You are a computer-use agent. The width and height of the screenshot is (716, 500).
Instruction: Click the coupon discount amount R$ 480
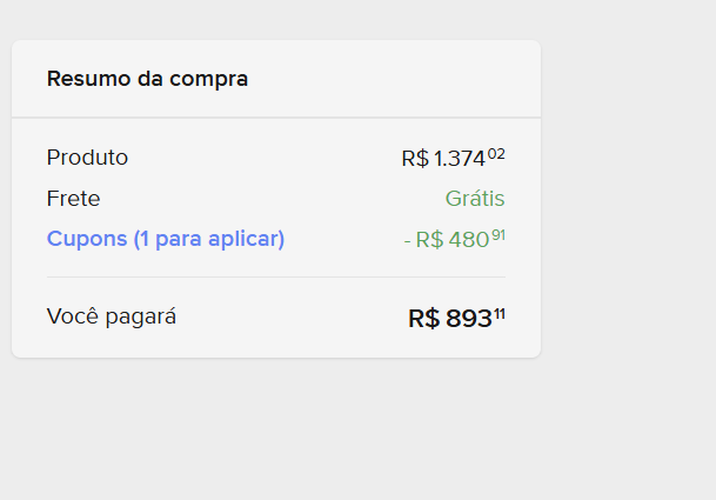pos(452,240)
